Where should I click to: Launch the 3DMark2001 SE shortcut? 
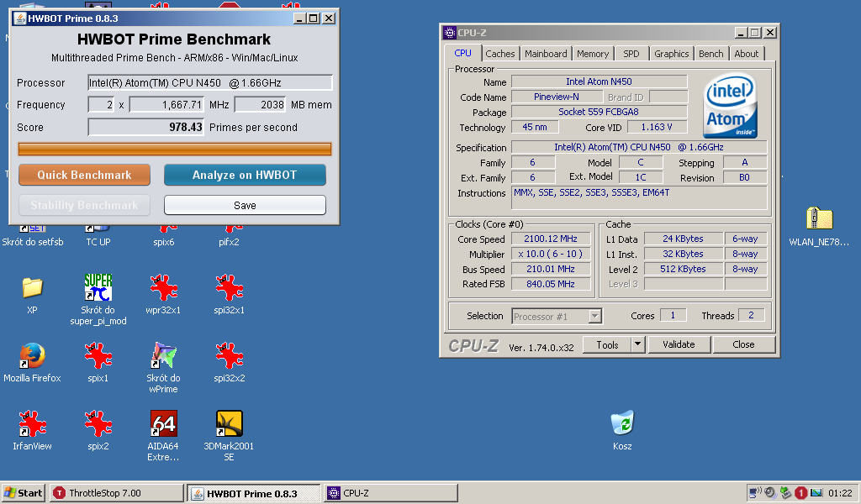(229, 423)
